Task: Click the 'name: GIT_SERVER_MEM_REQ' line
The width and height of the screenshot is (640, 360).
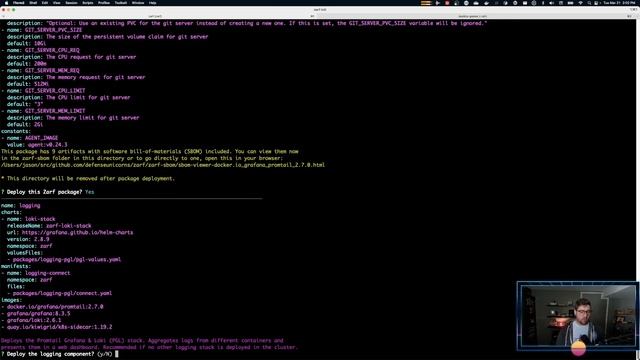Action: 40,70
